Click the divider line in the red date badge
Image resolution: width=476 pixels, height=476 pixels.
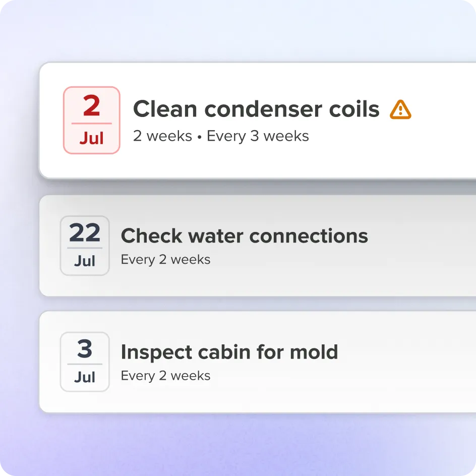(92, 124)
